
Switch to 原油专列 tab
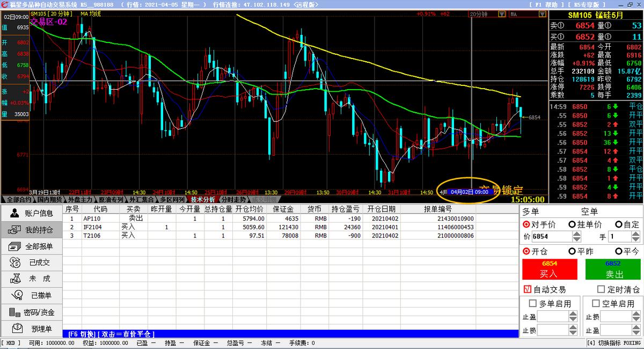[x=111, y=199]
